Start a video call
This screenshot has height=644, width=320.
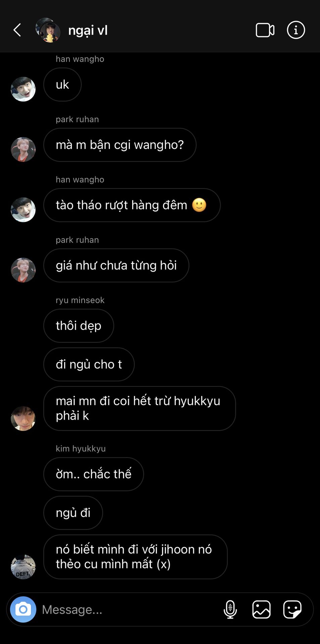(265, 30)
